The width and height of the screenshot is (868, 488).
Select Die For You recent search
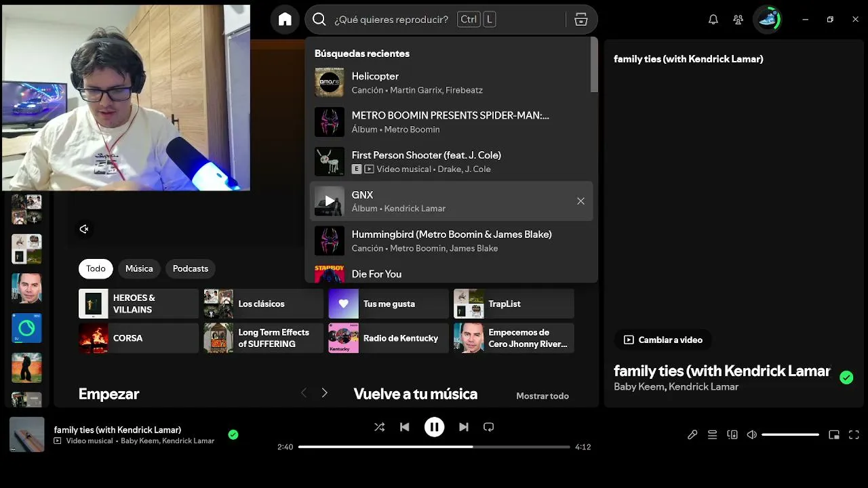coord(451,273)
